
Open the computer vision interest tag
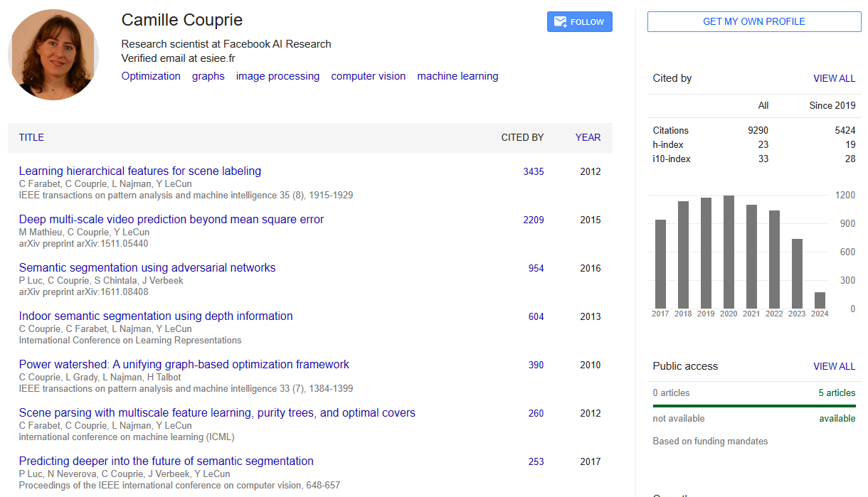click(368, 76)
